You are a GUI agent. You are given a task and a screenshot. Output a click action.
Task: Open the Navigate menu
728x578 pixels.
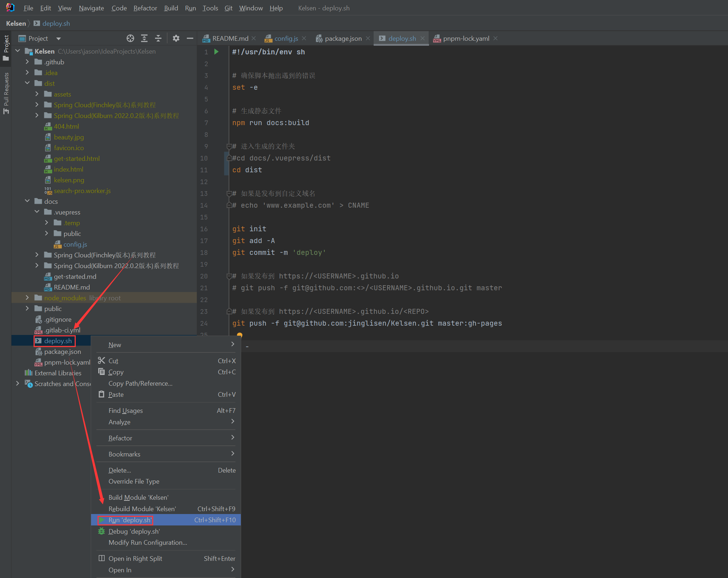pyautogui.click(x=91, y=8)
